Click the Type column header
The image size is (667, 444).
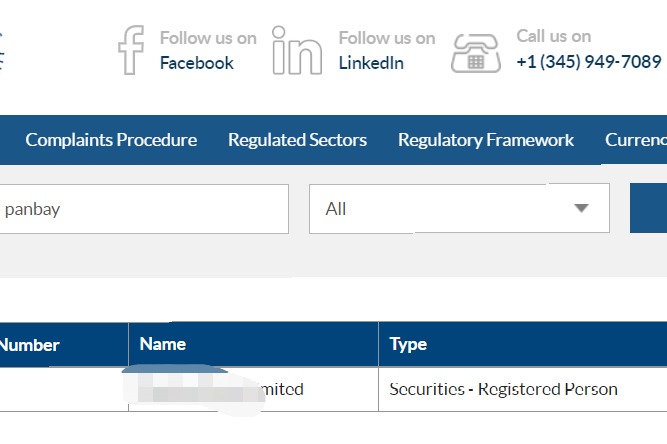click(408, 344)
